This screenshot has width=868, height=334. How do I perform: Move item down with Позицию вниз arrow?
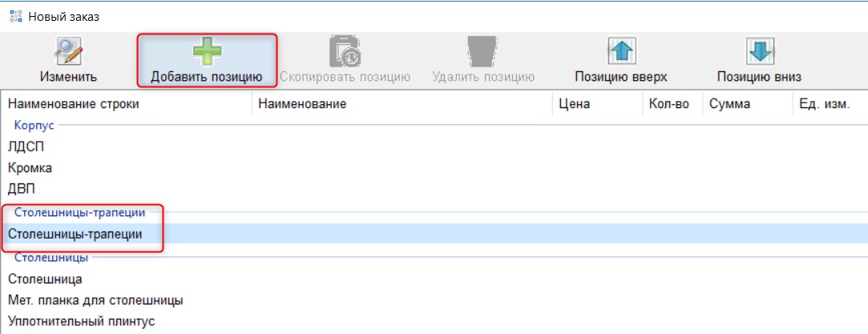(x=759, y=53)
